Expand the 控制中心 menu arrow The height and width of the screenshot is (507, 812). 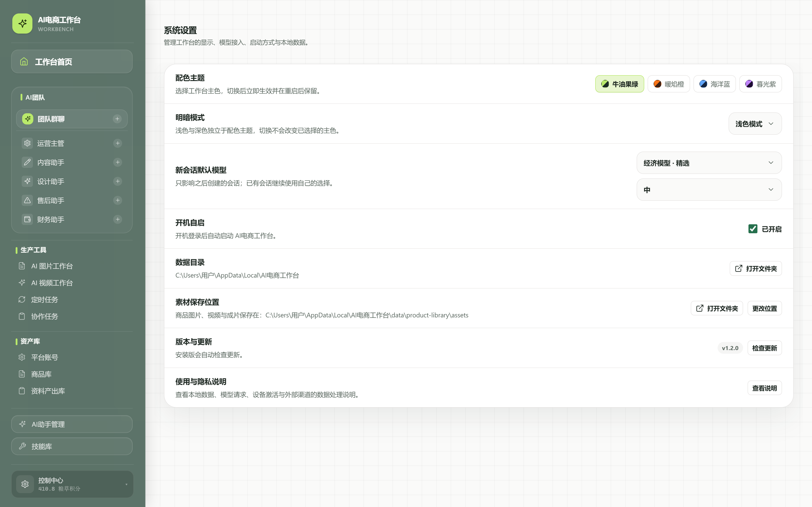[x=126, y=484]
